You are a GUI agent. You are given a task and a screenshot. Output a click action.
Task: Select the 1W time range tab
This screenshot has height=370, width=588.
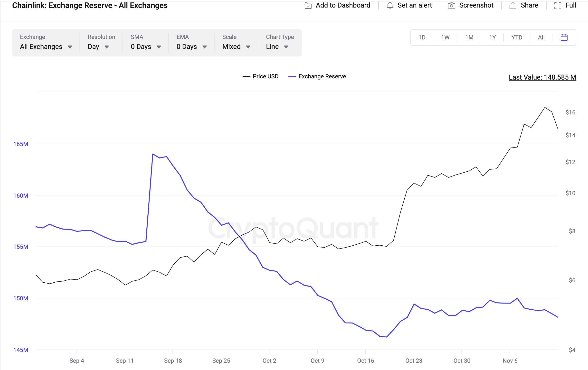coord(445,37)
